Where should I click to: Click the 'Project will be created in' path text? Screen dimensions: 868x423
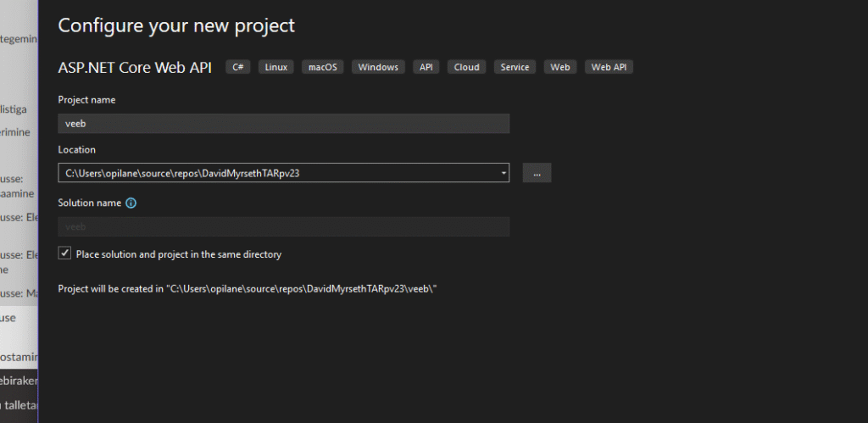(247, 289)
